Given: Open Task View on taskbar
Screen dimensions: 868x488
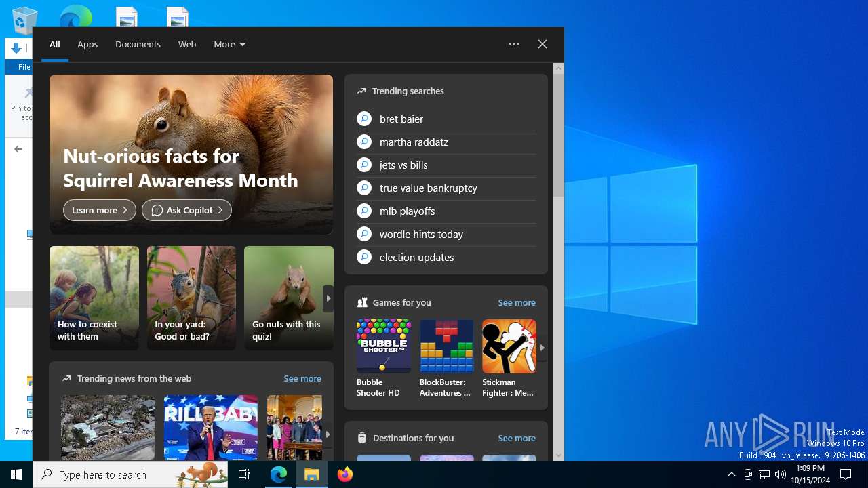Looking at the screenshot, I should tap(244, 474).
